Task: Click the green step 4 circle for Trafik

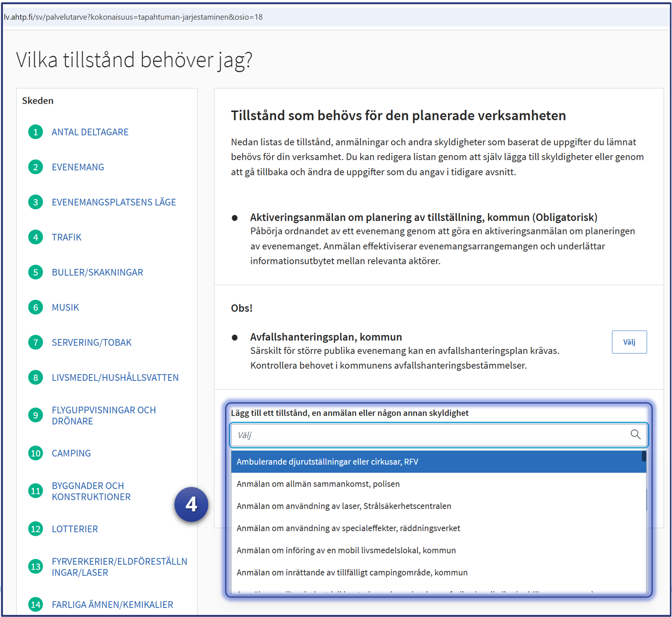Action: click(x=36, y=237)
